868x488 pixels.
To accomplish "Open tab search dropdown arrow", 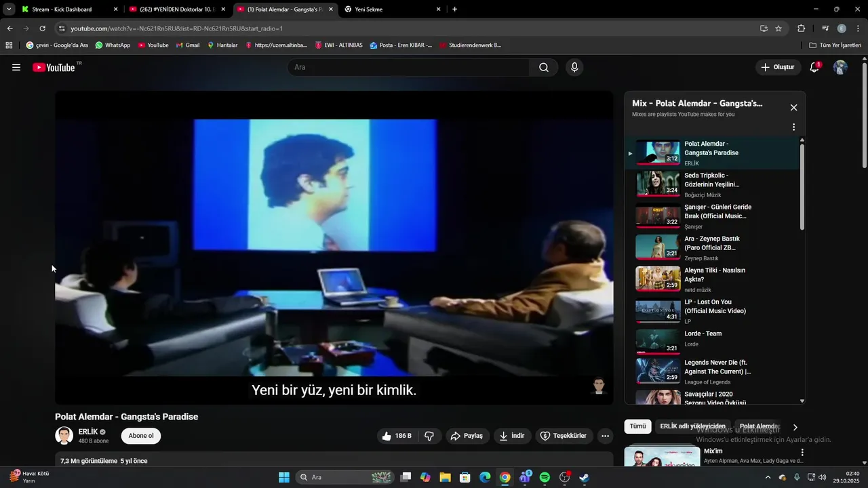I will [x=9, y=9].
